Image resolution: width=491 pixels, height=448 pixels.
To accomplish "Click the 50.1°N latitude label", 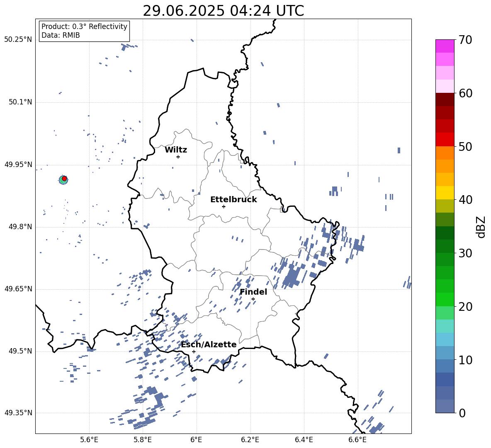I will tap(20, 102).
